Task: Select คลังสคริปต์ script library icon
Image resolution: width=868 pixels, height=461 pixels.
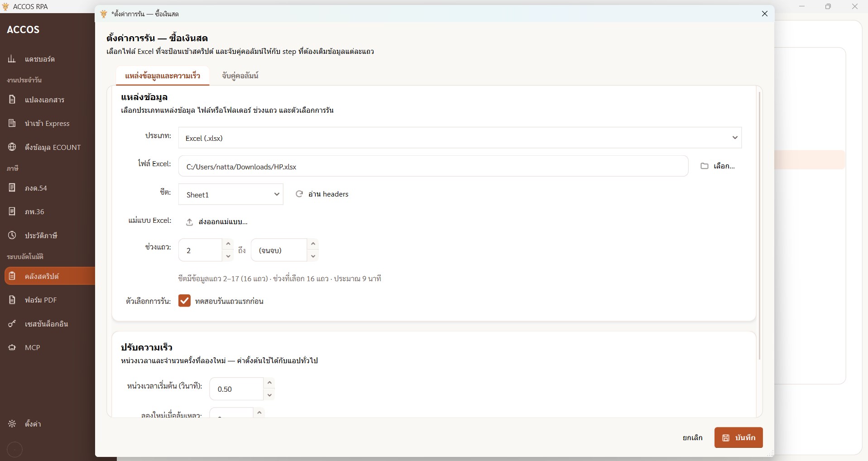Action: click(12, 276)
